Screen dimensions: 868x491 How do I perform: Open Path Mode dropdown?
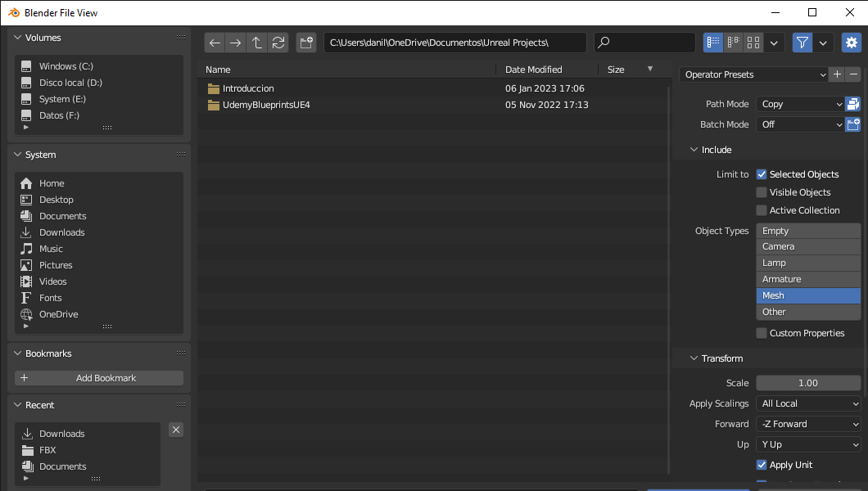(801, 104)
